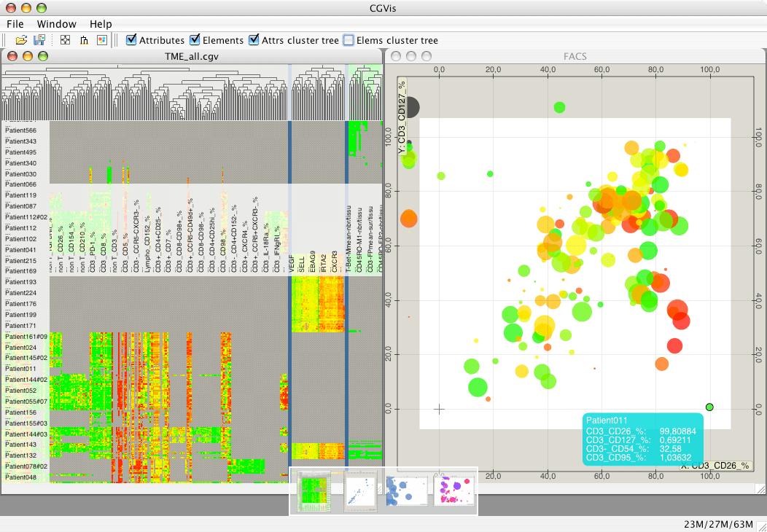Screen dimensions: 767x532
Task: Open the Help menu
Action: [101, 24]
